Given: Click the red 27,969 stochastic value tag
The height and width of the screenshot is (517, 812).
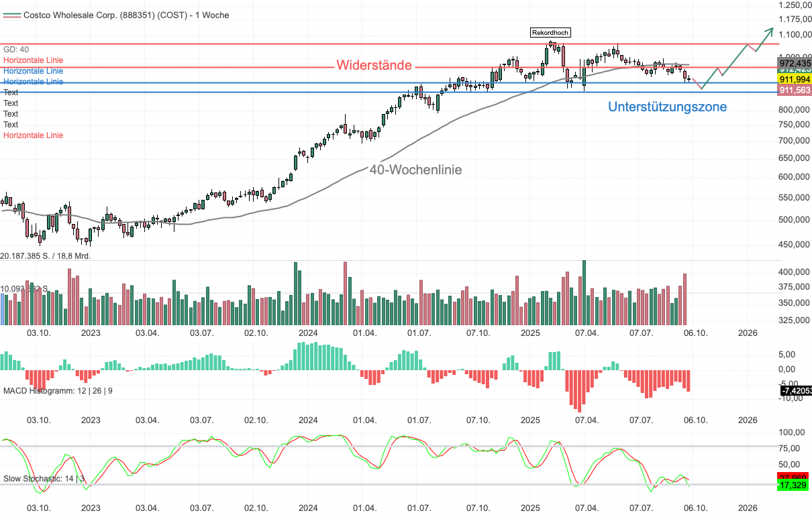Looking at the screenshot, I should click(x=794, y=477).
